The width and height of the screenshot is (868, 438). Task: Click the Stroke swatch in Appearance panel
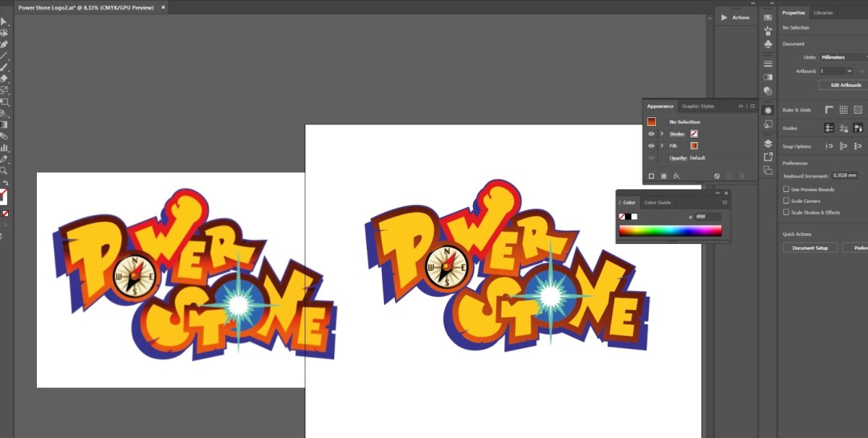pyautogui.click(x=694, y=134)
